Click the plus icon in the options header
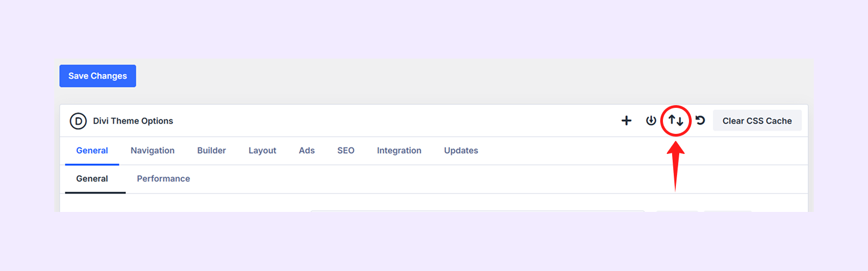The image size is (868, 271). tap(626, 120)
